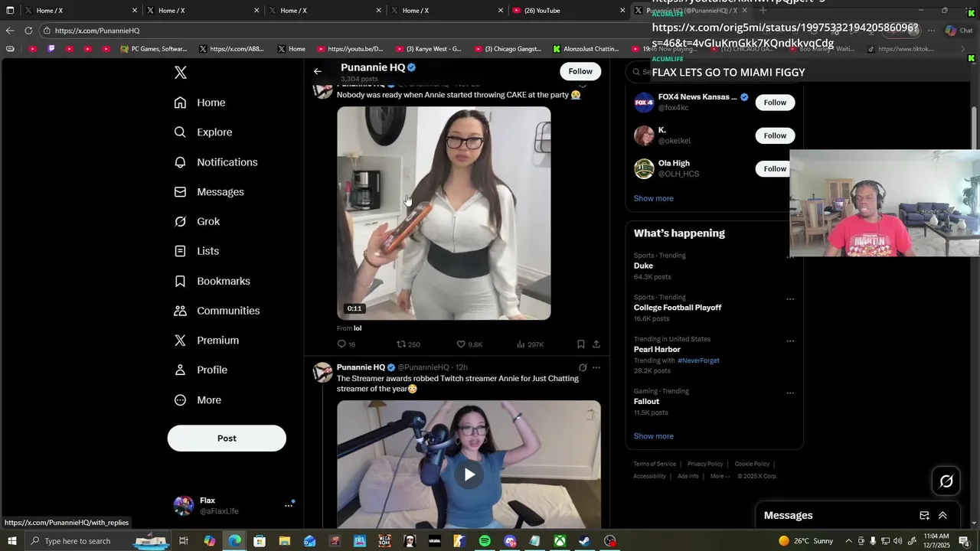Open the cake party video thumbnail
The image size is (980, 551).
pos(444,213)
